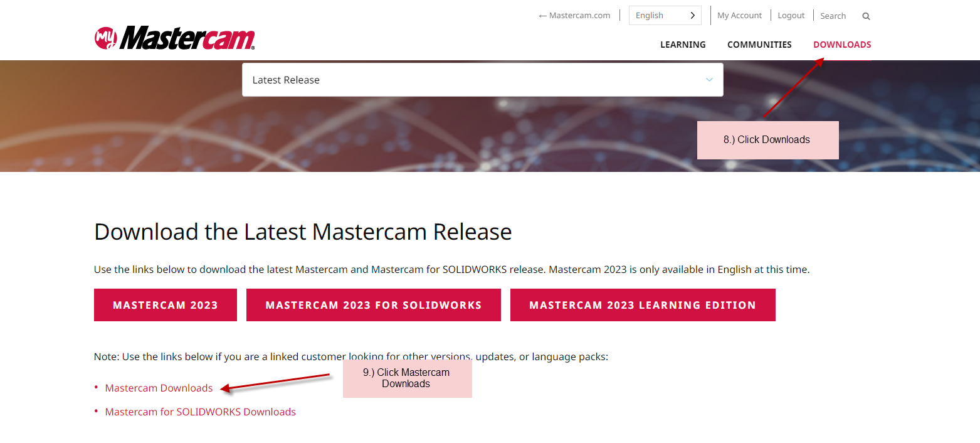980x443 pixels.
Task: Open the Latest Release dropdown
Action: [x=482, y=80]
